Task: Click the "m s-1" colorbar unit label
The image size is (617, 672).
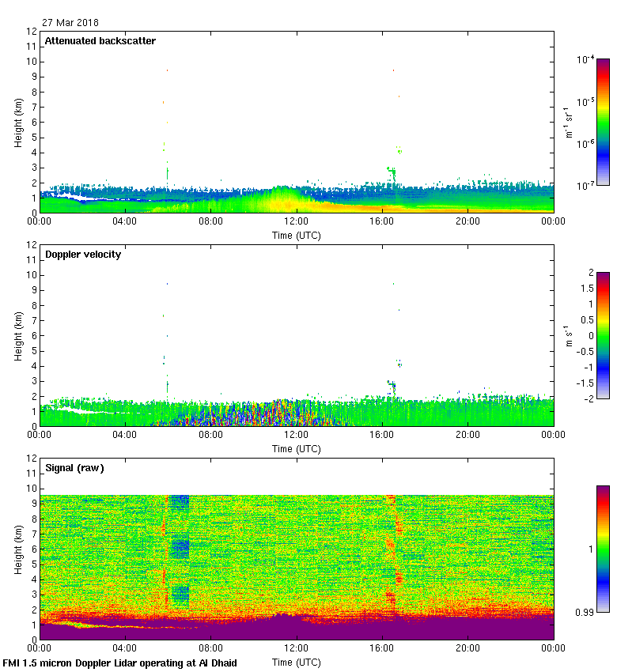Action: (x=568, y=335)
